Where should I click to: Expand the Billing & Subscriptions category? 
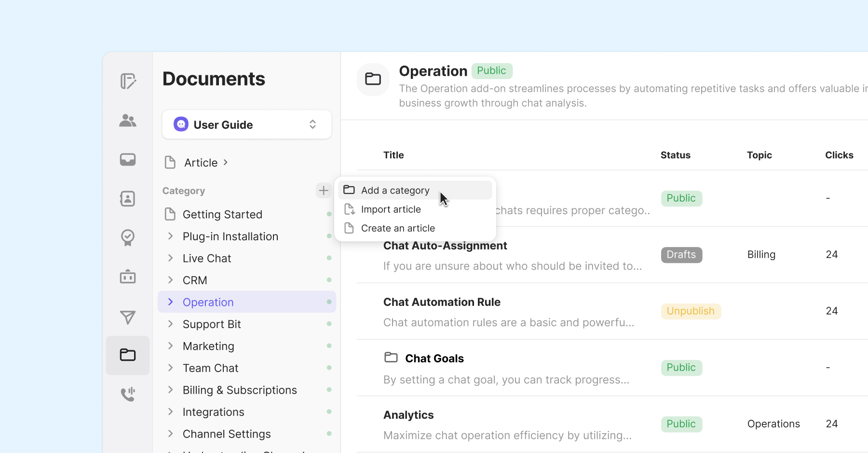tap(170, 390)
